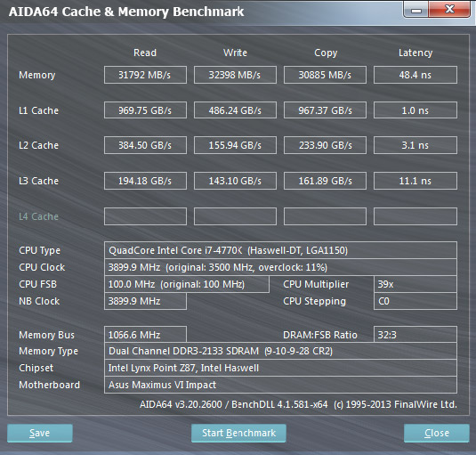Click the L1 Cache Read 969.75 GB/s field

pos(145,110)
